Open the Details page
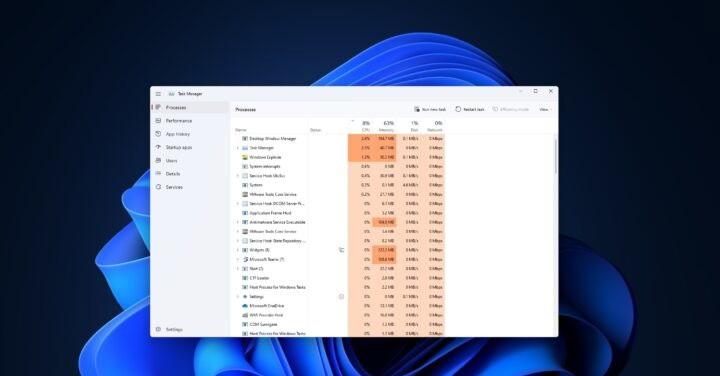 point(190,174)
